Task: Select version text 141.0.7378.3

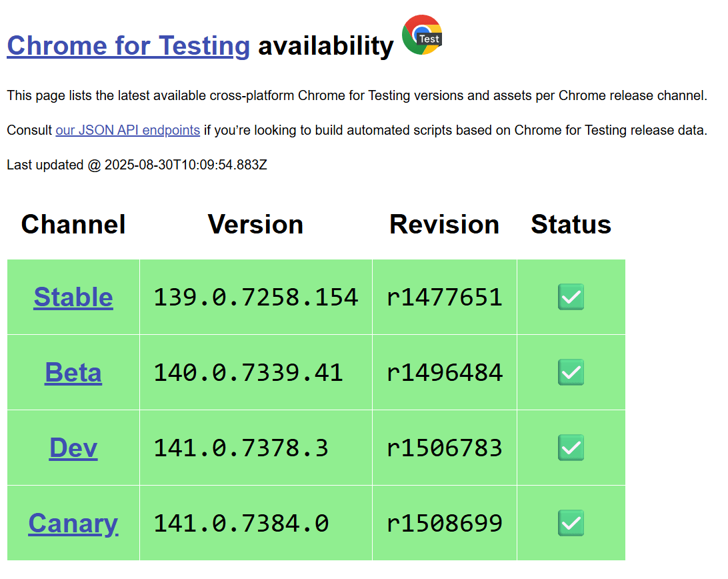Action: point(241,448)
